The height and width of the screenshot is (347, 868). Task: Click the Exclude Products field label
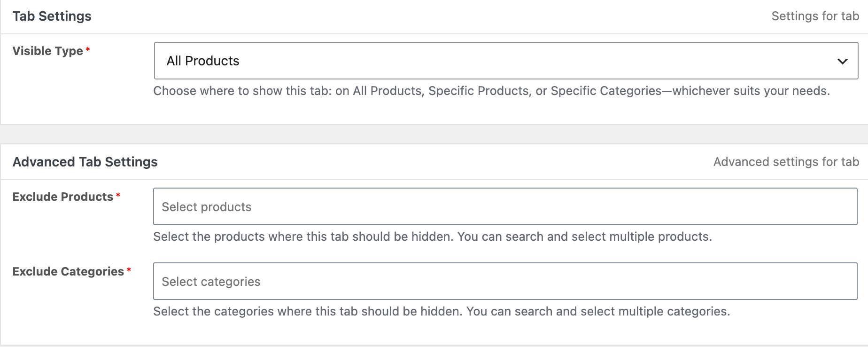coord(63,197)
